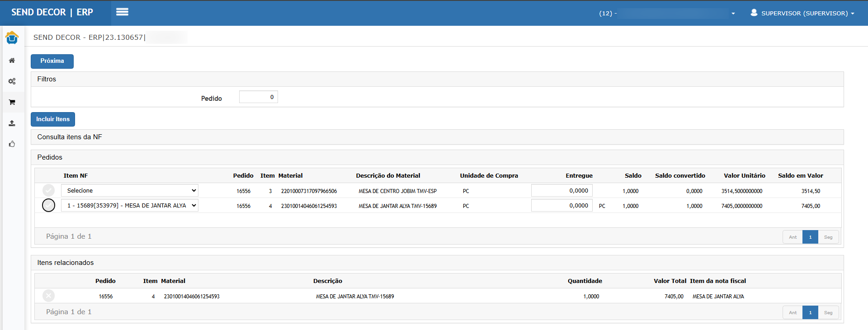
Task: Open the shopping cart sidebar icon
Action: coord(12,102)
